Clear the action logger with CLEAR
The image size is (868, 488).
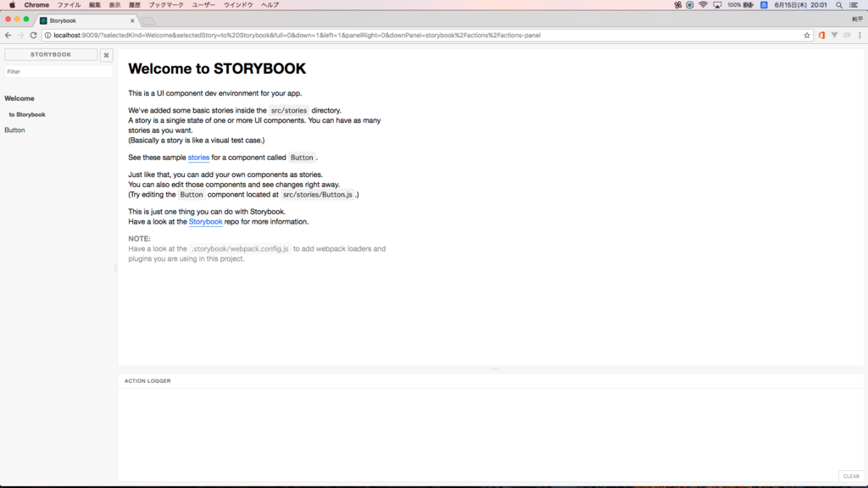point(851,476)
